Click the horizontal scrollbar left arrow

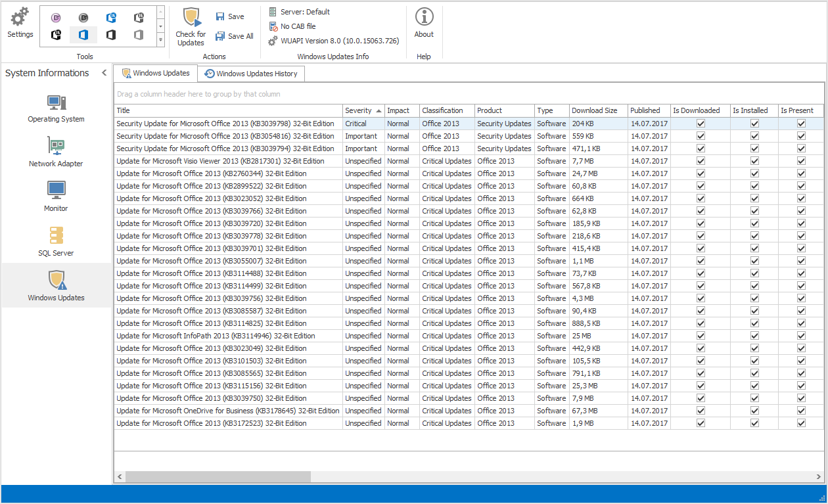[x=120, y=476]
